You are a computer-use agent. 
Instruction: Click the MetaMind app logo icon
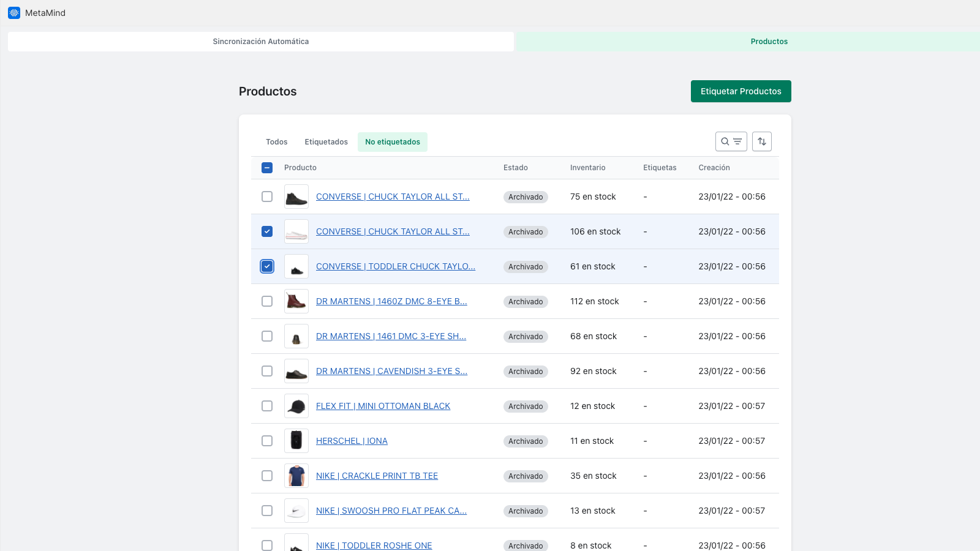pyautogui.click(x=14, y=13)
